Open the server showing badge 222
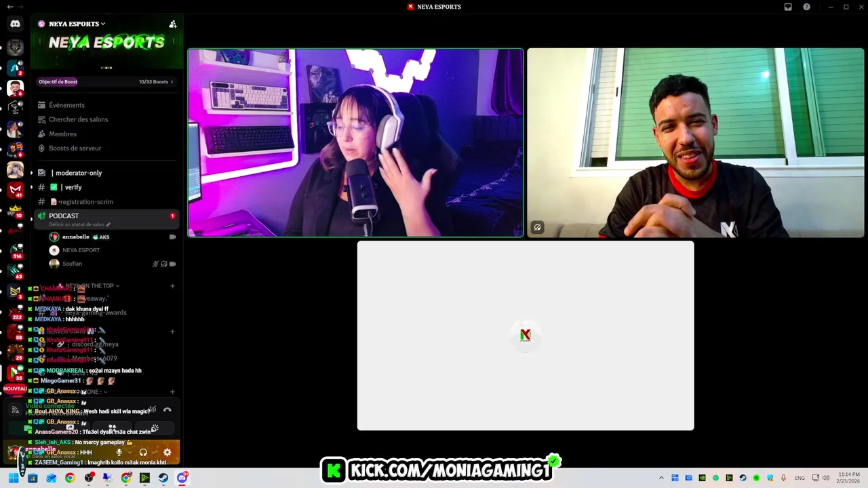 (x=15, y=312)
